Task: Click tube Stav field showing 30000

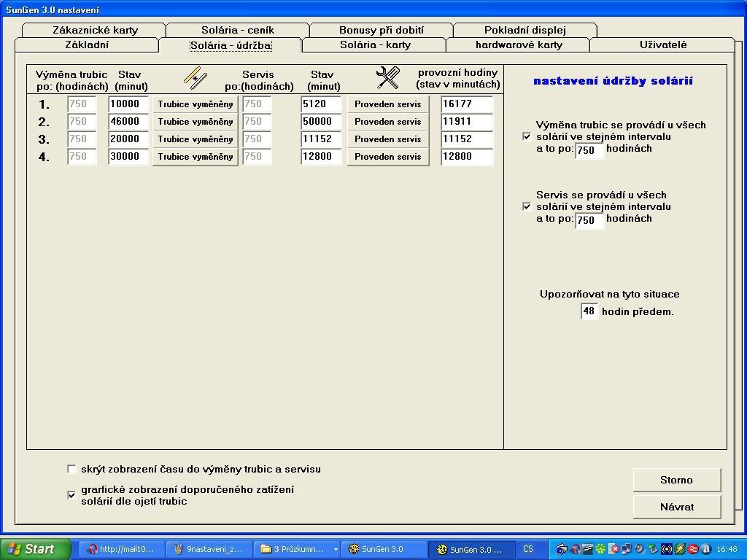Action: (x=128, y=157)
